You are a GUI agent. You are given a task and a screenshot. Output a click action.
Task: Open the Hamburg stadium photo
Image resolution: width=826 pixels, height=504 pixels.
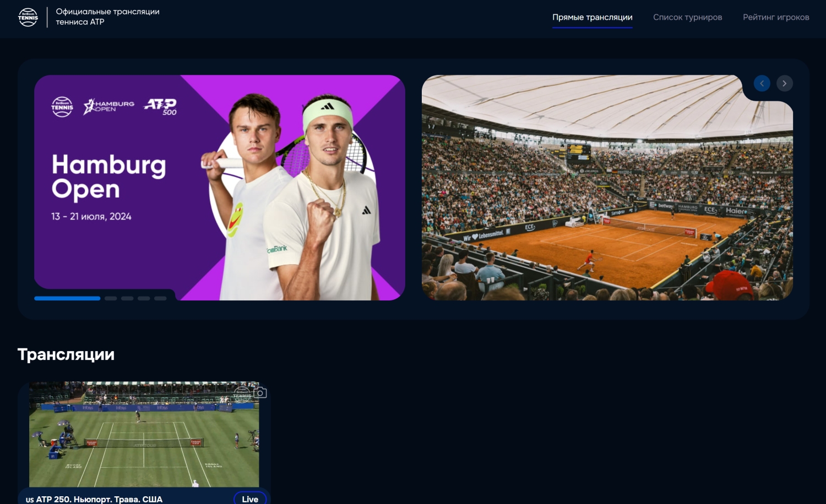(607, 188)
